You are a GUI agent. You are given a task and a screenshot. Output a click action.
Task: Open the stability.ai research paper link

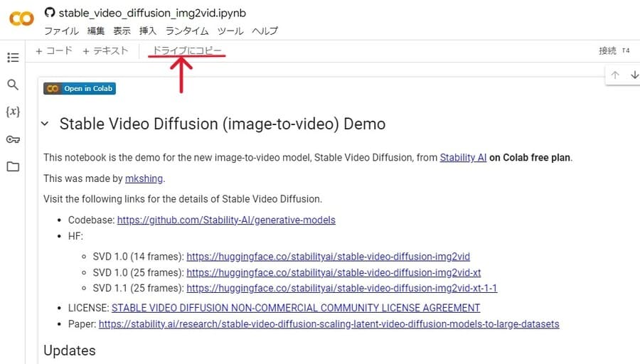tap(329, 324)
